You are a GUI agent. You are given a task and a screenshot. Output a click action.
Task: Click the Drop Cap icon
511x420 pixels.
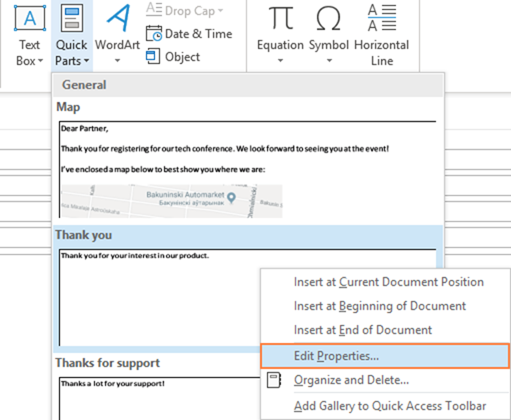[x=154, y=10]
